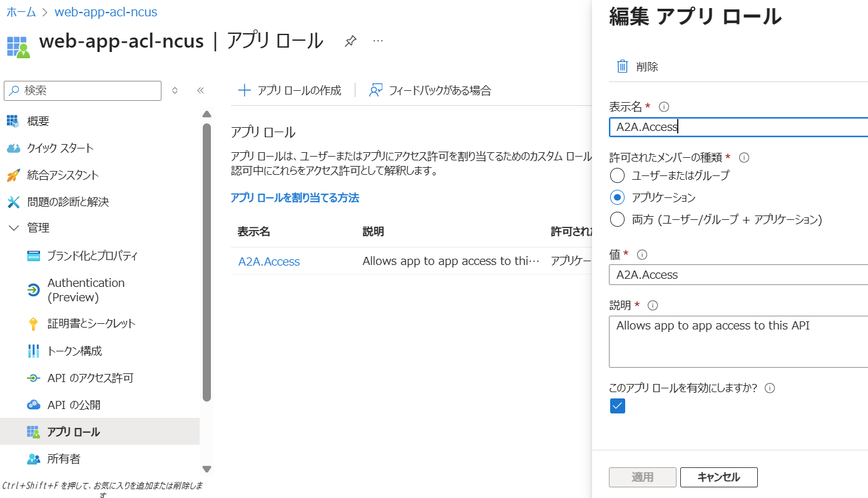Click the 概要 icon in the sidebar
Viewport: 868px width, 498px height.
tap(14, 121)
